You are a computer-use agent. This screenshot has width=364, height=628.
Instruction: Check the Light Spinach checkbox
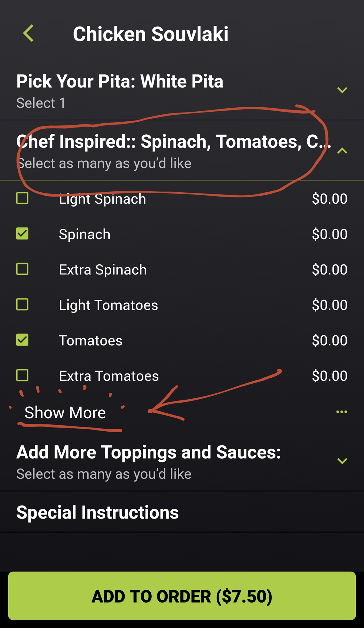coord(22,198)
